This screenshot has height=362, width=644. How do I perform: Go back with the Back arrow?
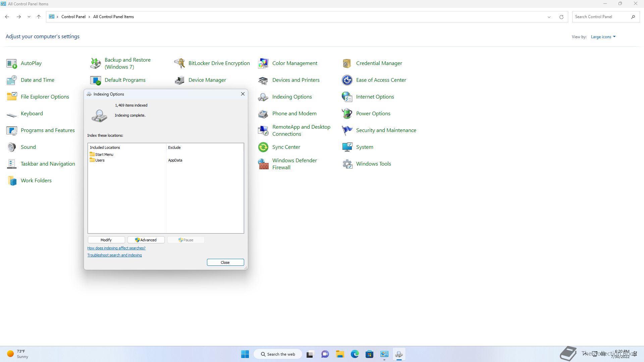(7, 17)
